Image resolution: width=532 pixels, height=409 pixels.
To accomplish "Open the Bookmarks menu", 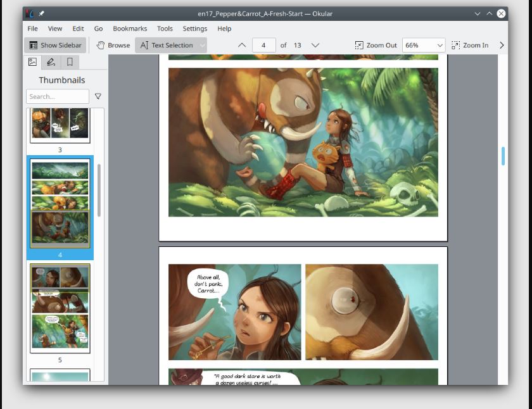I will click(x=130, y=28).
